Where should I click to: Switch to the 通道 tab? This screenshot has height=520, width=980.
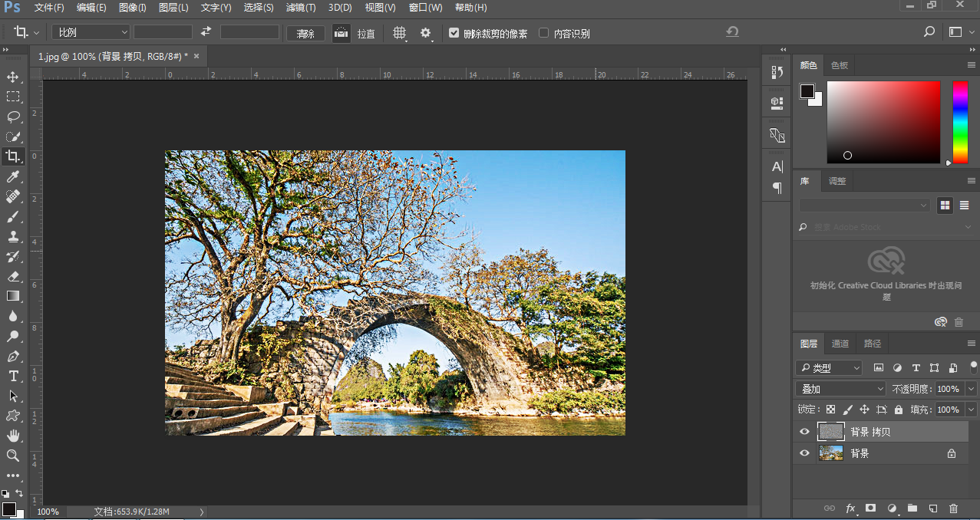click(840, 344)
